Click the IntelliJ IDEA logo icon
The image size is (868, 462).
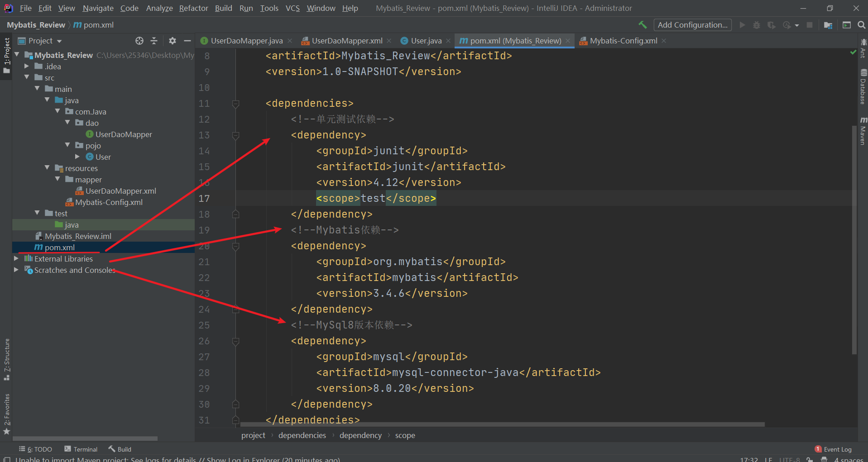pos(9,8)
